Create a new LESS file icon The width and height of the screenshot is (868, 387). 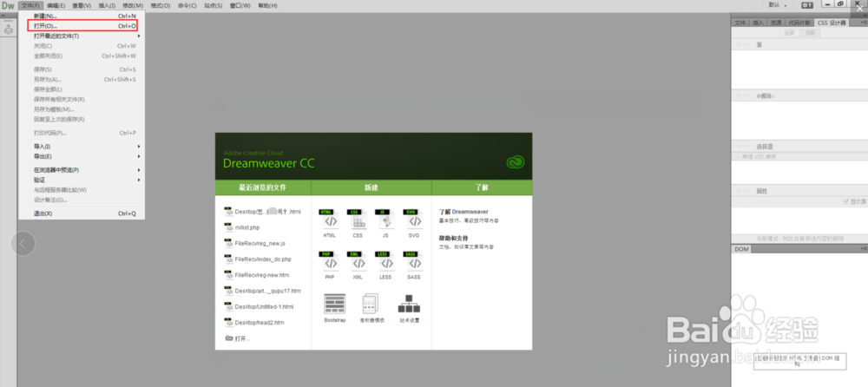pyautogui.click(x=386, y=262)
